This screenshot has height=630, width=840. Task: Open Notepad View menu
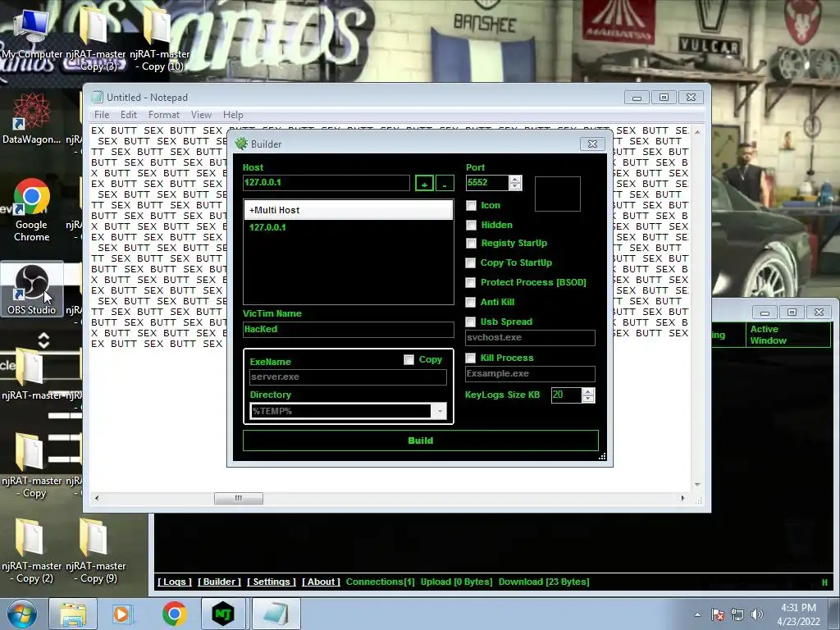tap(202, 115)
